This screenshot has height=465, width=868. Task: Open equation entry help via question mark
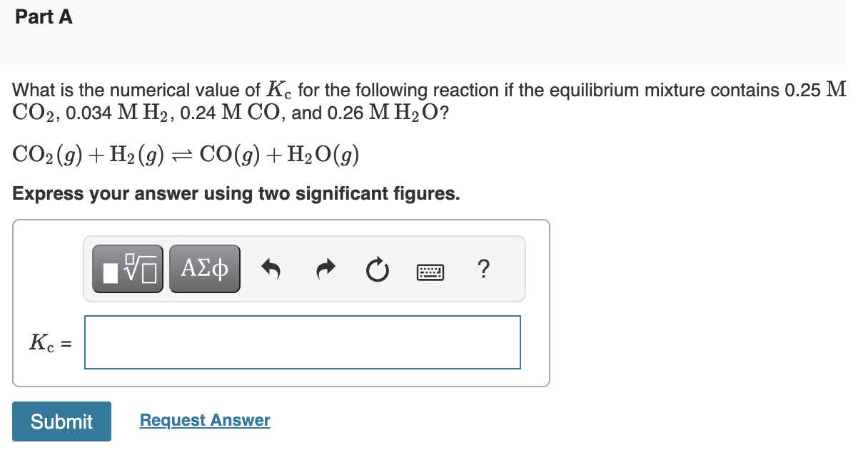[483, 270]
